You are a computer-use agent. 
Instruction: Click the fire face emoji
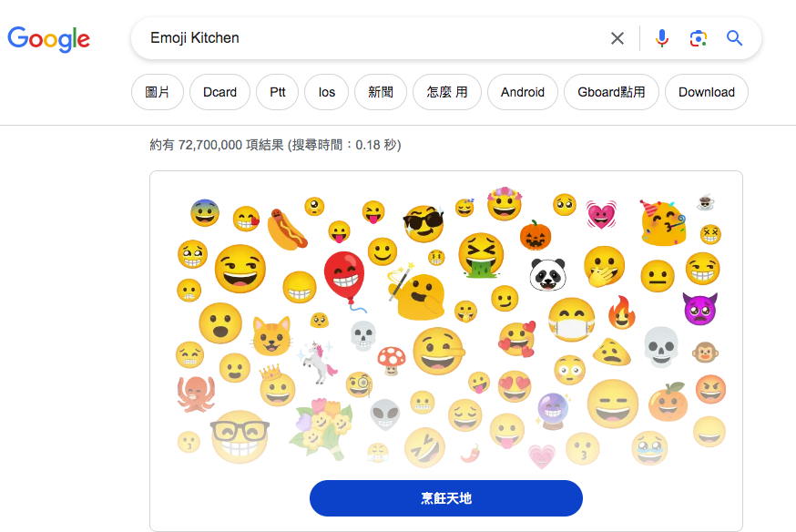622,312
